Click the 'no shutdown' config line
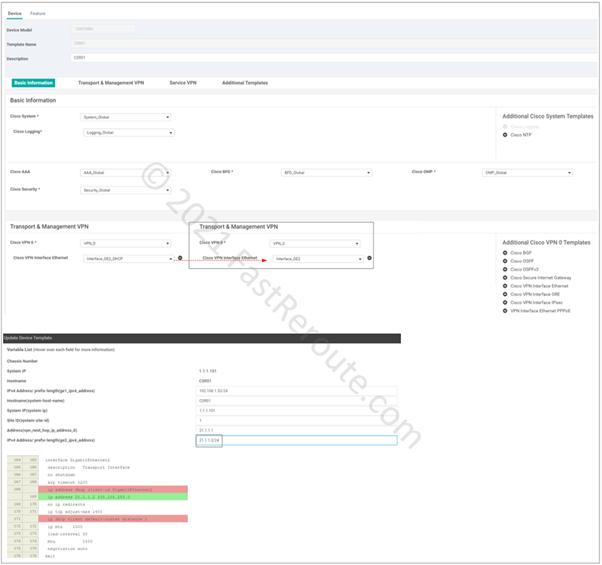This screenshot has width=602, height=565. click(61, 475)
